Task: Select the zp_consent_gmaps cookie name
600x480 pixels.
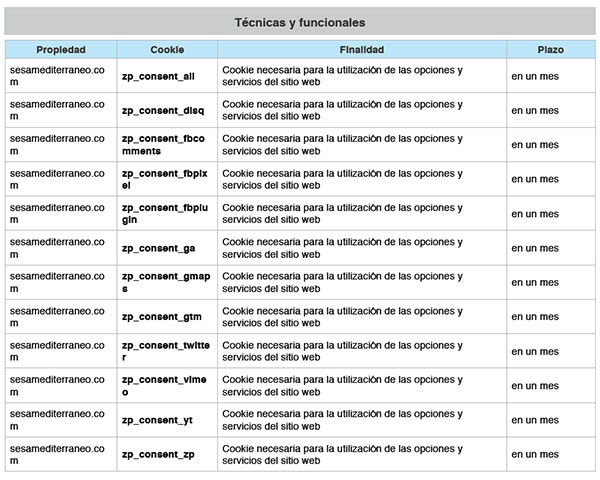Action: (162, 282)
